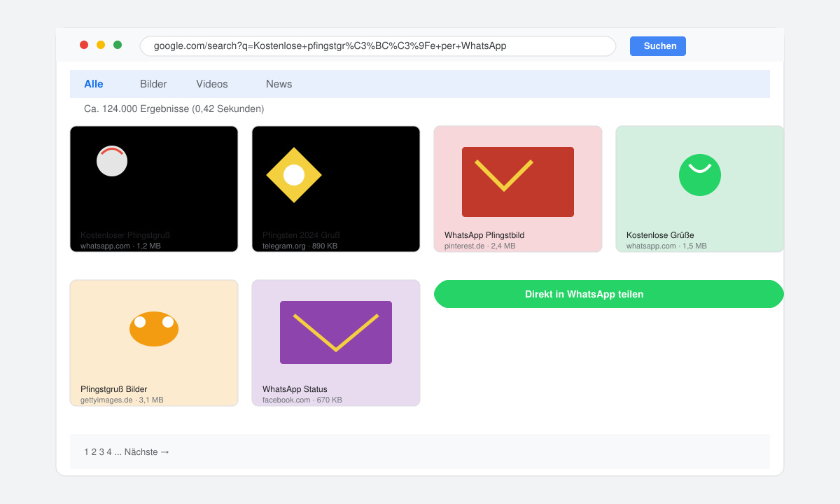The height and width of the screenshot is (504, 840).
Task: Go to results page 3
Action: coord(101,452)
